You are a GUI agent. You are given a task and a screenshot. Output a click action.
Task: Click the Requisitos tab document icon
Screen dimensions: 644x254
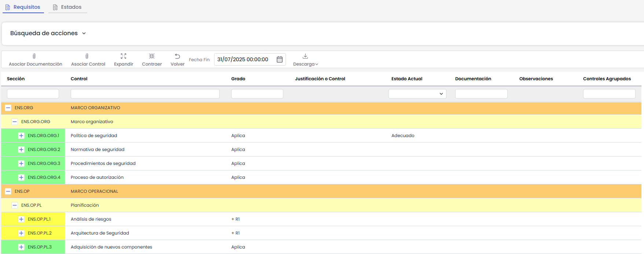[x=8, y=7]
